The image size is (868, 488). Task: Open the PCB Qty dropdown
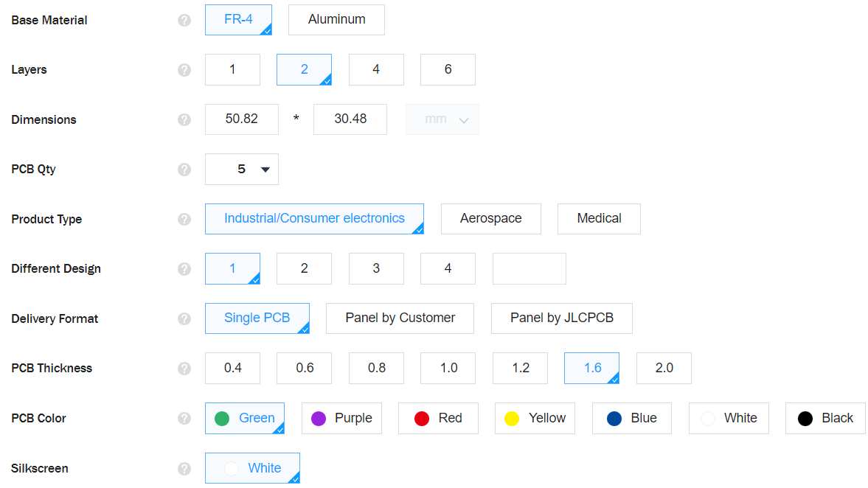(242, 170)
